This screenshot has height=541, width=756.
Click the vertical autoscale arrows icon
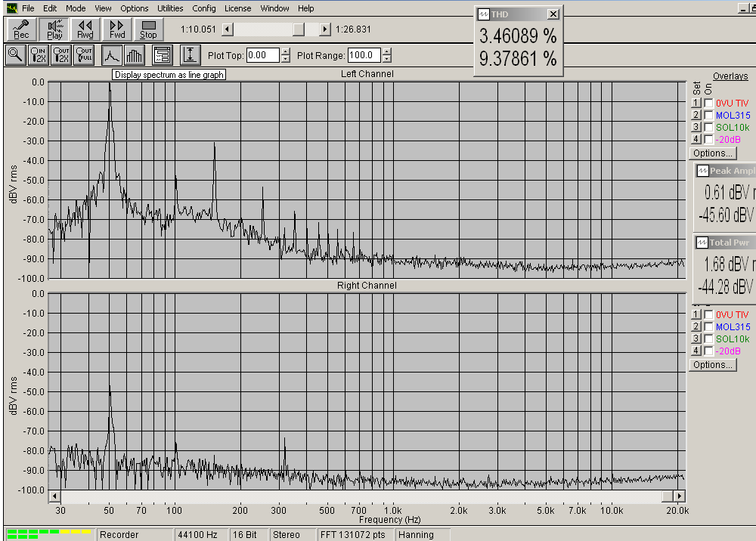(190, 55)
